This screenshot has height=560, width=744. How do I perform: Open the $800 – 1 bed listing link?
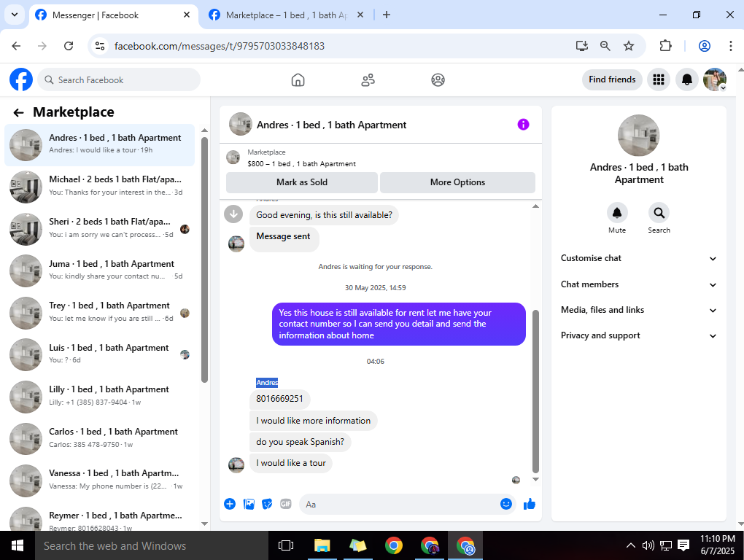[301, 164]
